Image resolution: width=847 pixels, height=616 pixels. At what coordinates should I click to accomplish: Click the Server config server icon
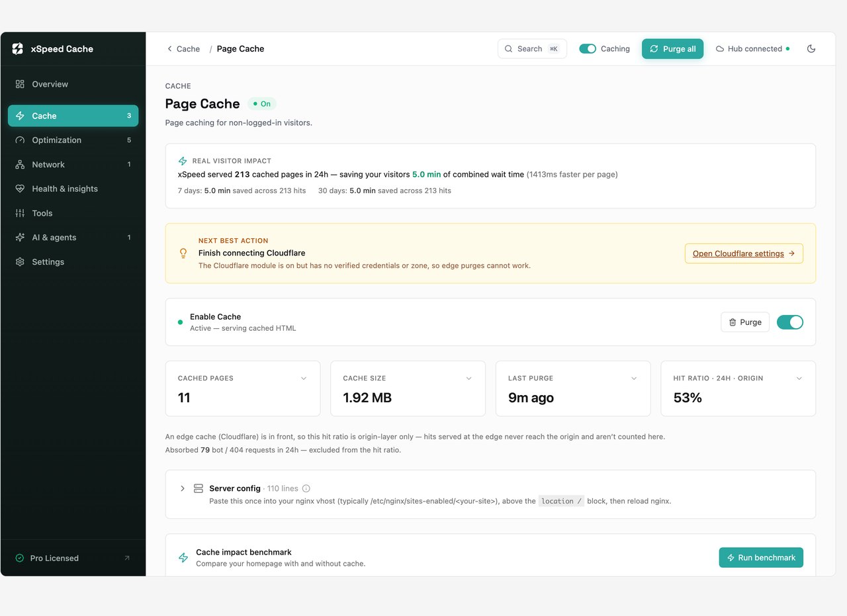pyautogui.click(x=199, y=488)
